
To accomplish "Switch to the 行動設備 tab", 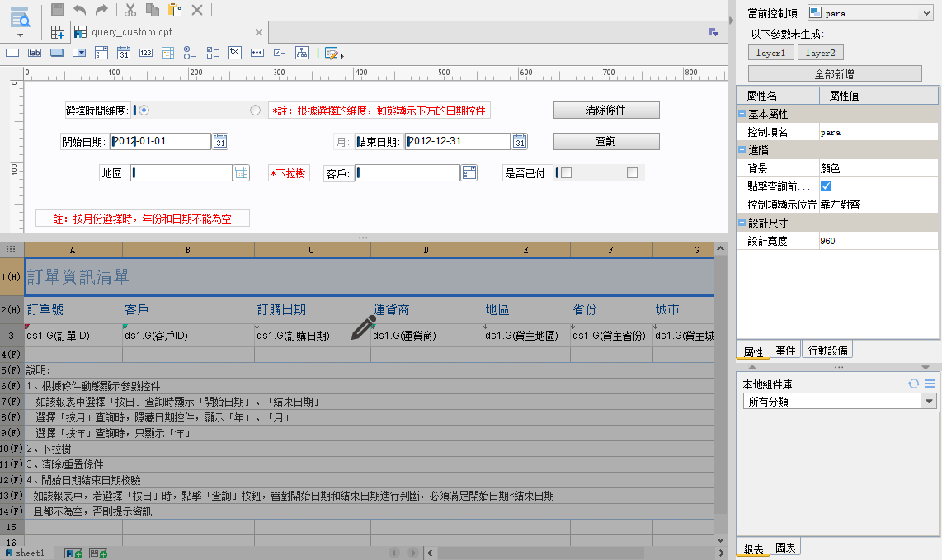I will pos(828,351).
